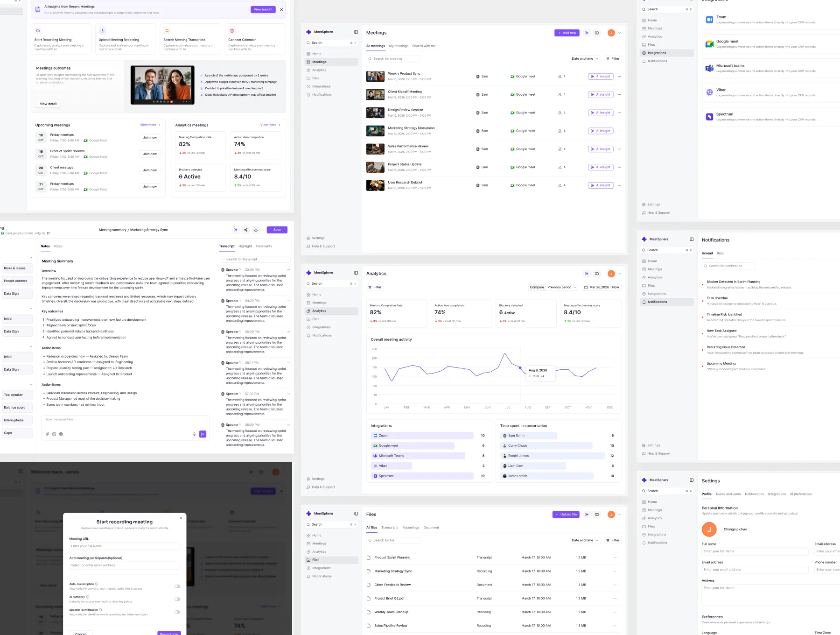Image resolution: width=840 pixels, height=635 pixels.
Task: Click the View insight button
Action: [x=263, y=9]
